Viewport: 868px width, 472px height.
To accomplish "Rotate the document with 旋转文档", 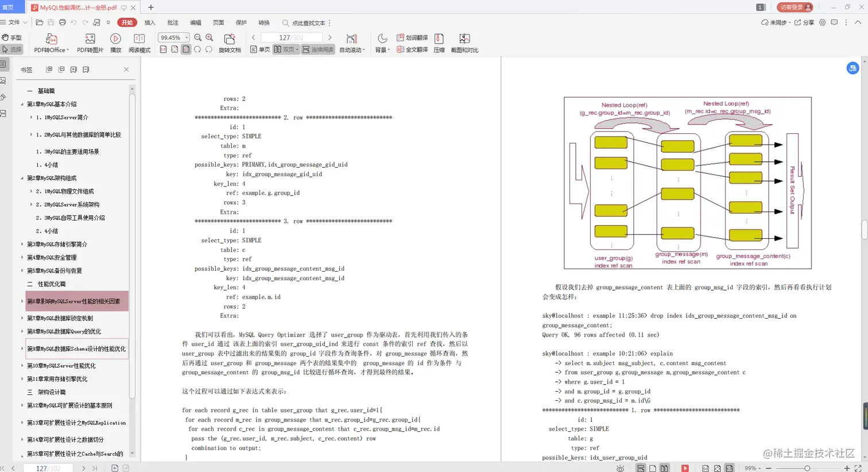I will coord(230,42).
